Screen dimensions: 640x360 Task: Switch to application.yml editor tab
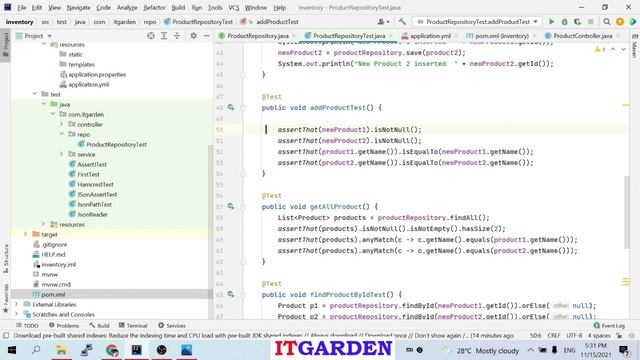pos(431,36)
